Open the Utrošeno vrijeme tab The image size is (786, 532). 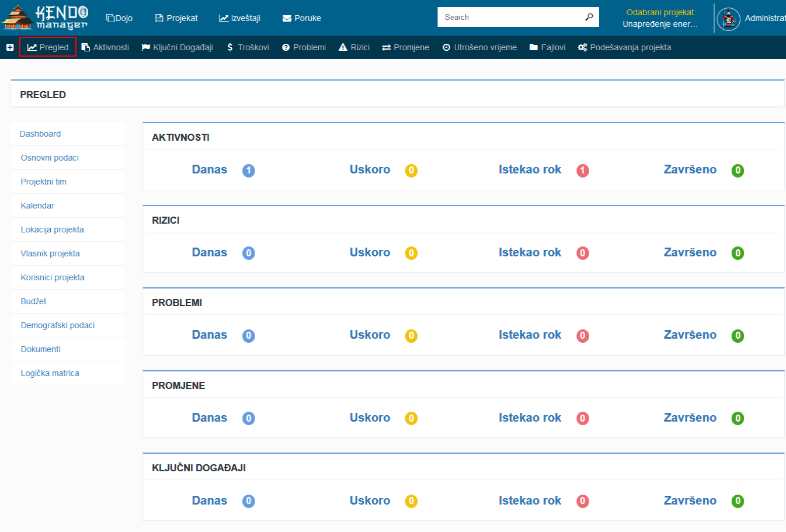[479, 47]
